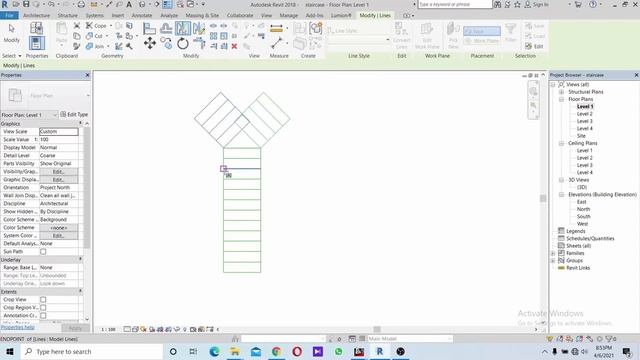
Task: Click the Create Group icon
Action: pyautogui.click(x=316, y=29)
